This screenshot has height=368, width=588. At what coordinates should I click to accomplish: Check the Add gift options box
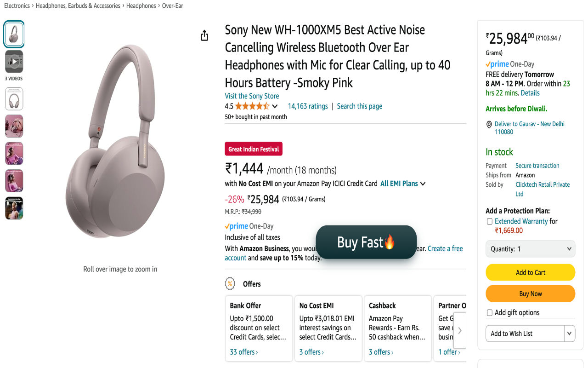tap(490, 312)
